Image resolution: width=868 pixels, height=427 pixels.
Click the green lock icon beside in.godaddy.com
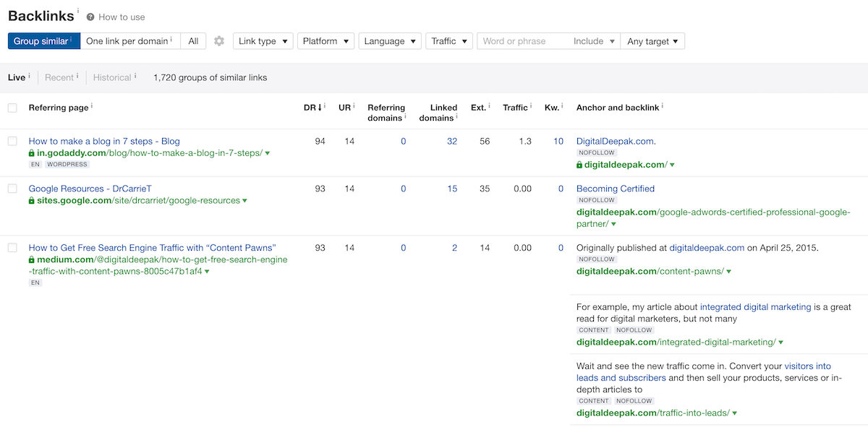[x=32, y=153]
